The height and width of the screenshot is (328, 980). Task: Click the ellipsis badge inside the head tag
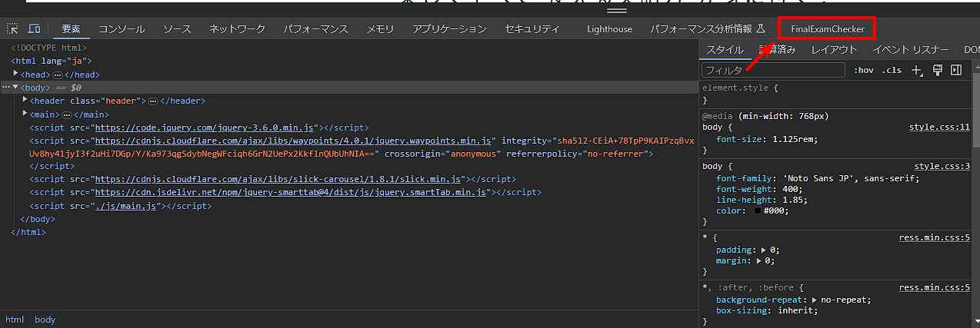pos(57,75)
